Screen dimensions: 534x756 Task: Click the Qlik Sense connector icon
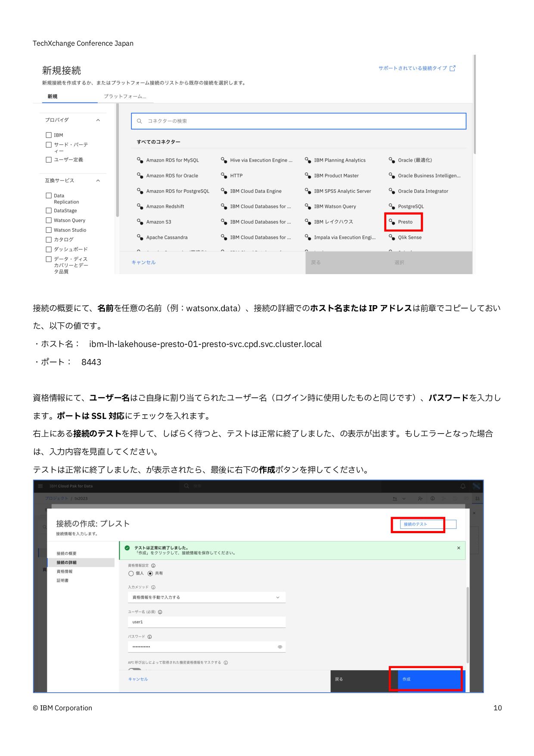point(392,237)
